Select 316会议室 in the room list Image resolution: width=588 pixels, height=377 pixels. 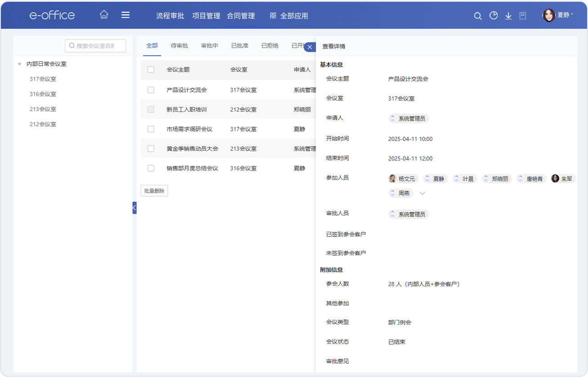point(43,94)
